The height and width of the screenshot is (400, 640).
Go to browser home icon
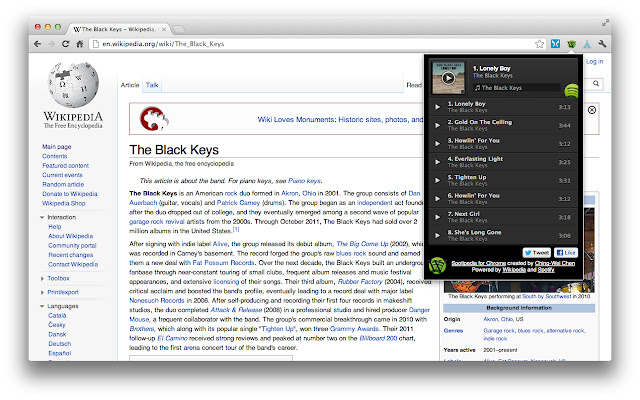80,44
